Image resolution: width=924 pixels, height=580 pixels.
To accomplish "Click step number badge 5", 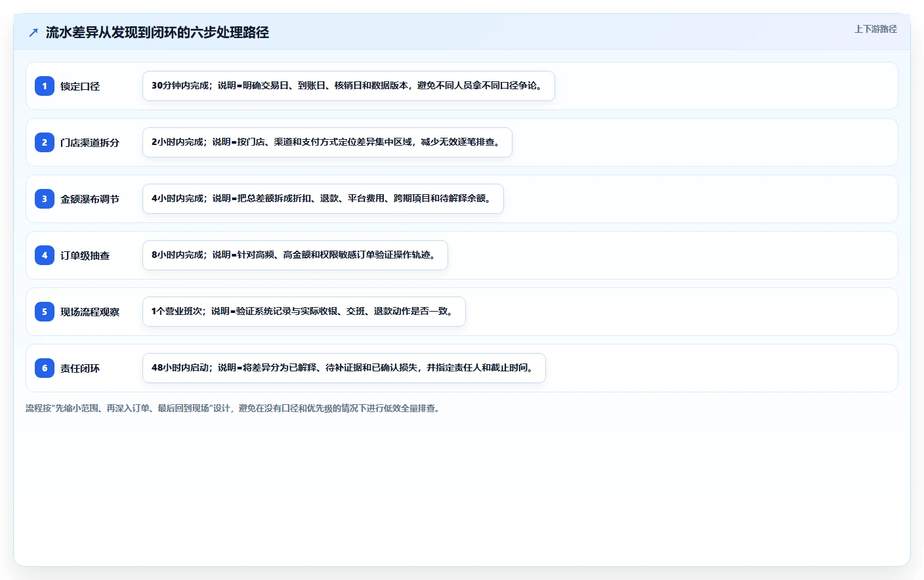I will point(45,312).
